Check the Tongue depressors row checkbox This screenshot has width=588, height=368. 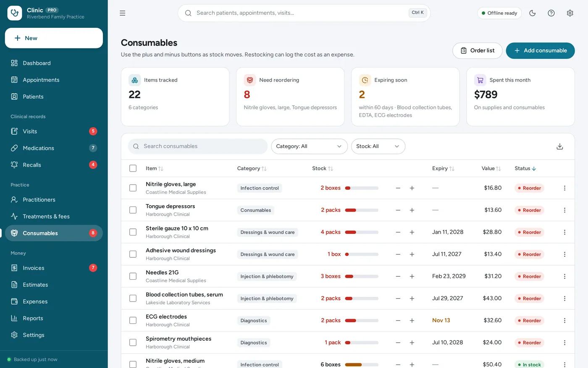pos(133,210)
